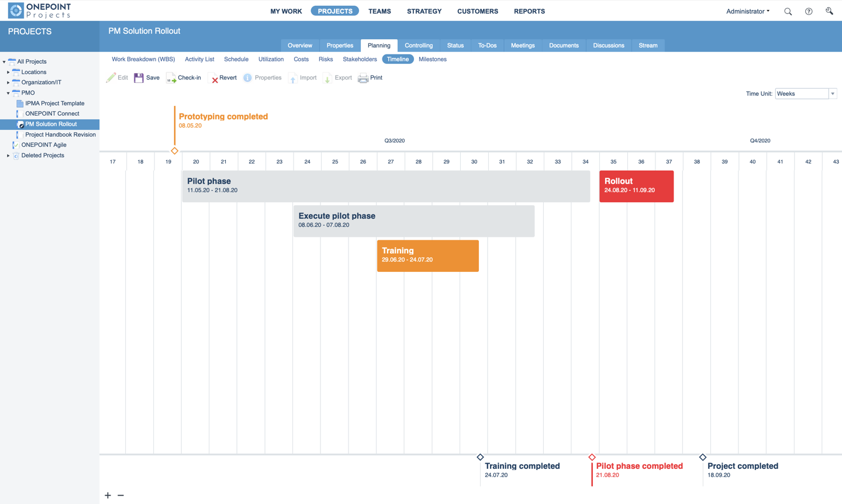Click the Export icon

click(x=327, y=77)
